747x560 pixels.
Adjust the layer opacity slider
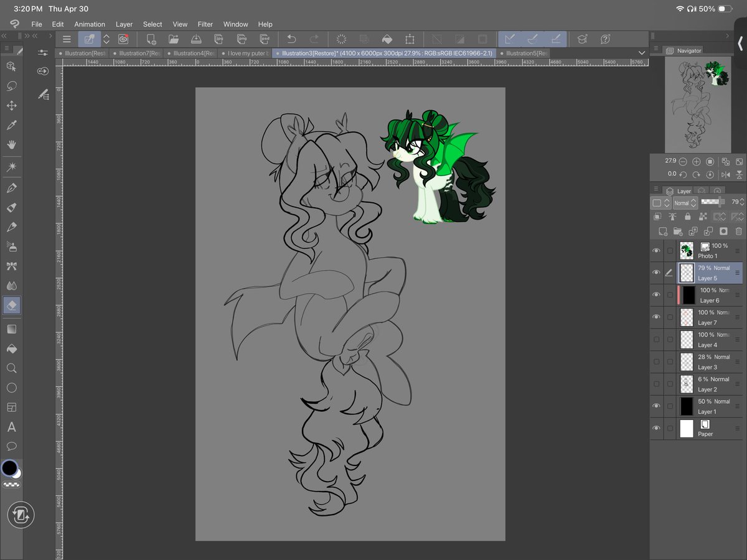coord(713,202)
